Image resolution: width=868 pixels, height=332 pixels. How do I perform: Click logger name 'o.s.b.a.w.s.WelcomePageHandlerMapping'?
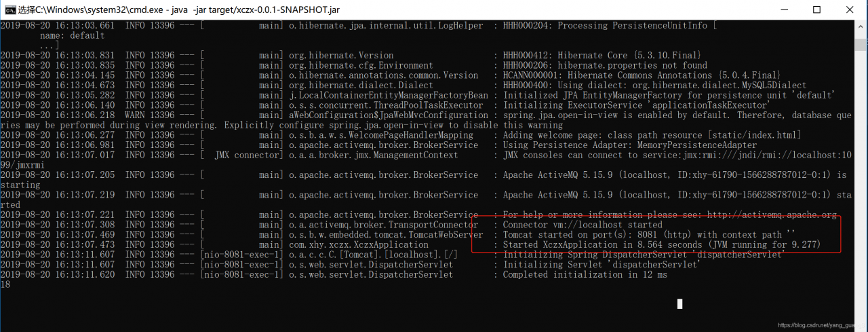381,135
